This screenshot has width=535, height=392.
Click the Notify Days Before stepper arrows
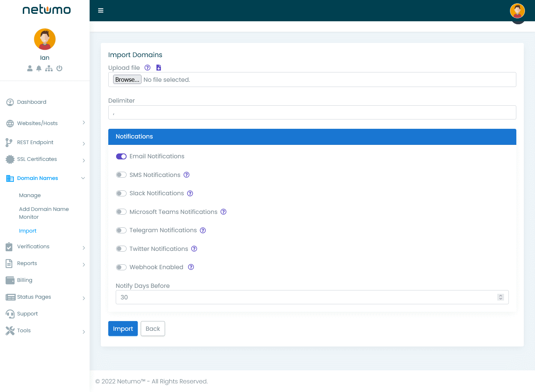(501, 297)
